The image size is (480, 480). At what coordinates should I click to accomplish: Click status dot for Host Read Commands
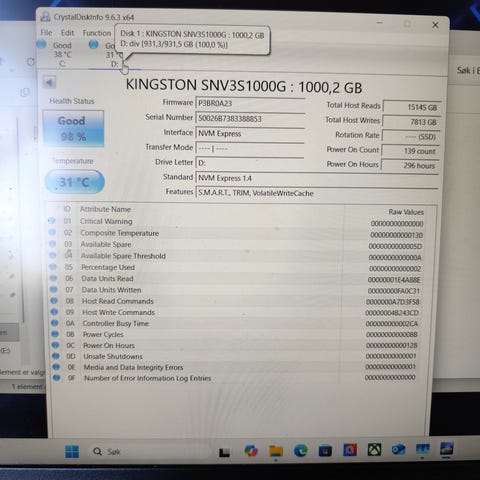coord(54,301)
